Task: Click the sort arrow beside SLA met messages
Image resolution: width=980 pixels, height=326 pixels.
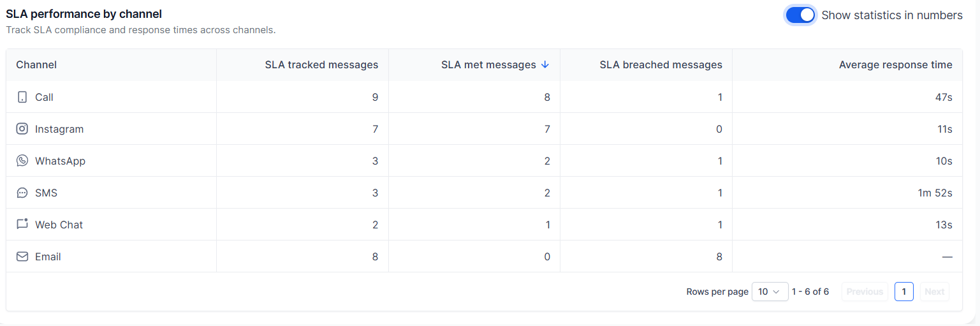Action: point(545,64)
